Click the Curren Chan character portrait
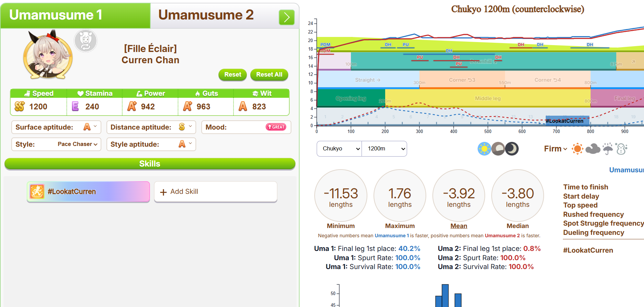The width and height of the screenshot is (644, 307). [48, 55]
